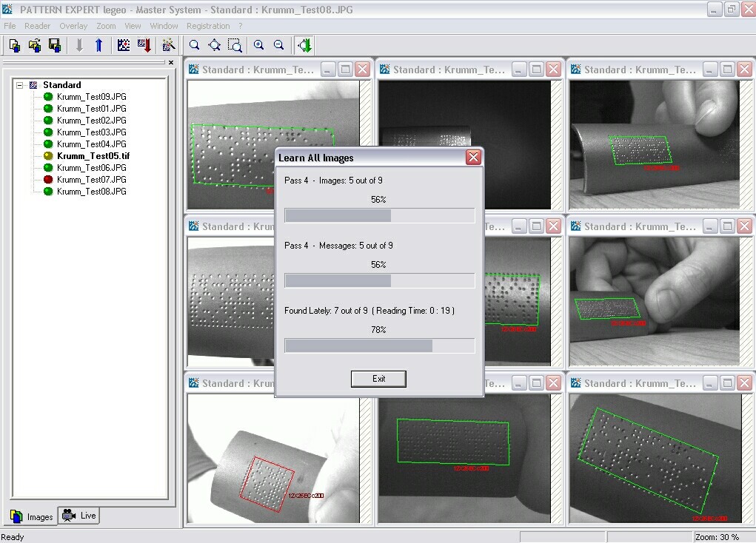Click the blue up arrow icon

[x=98, y=45]
